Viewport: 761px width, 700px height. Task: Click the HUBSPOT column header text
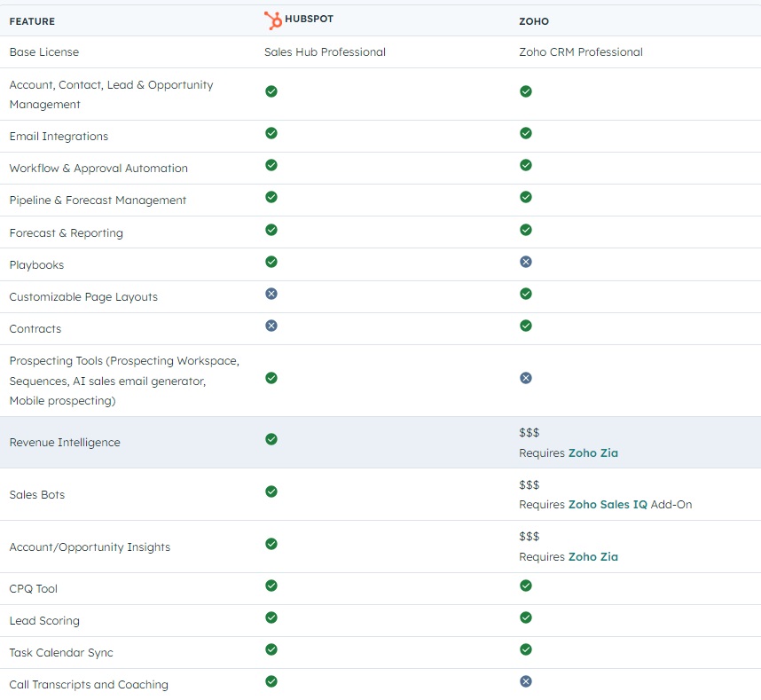[310, 19]
